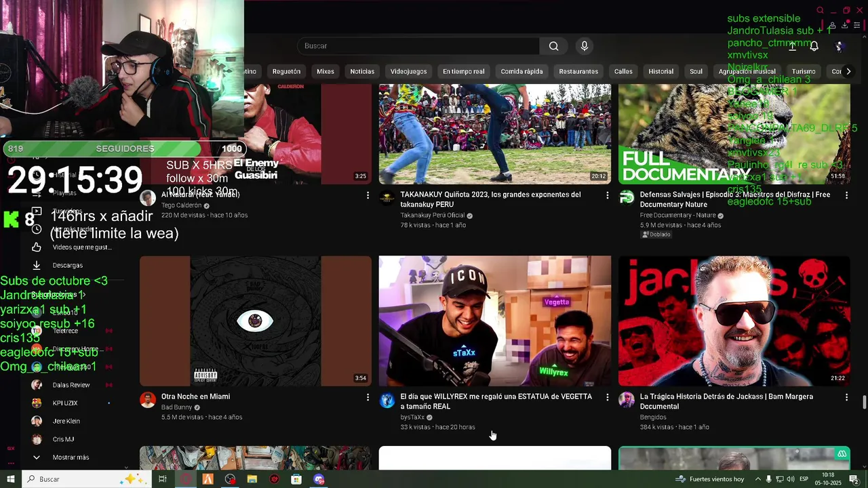Select the Noticias filter chip

[x=362, y=71]
